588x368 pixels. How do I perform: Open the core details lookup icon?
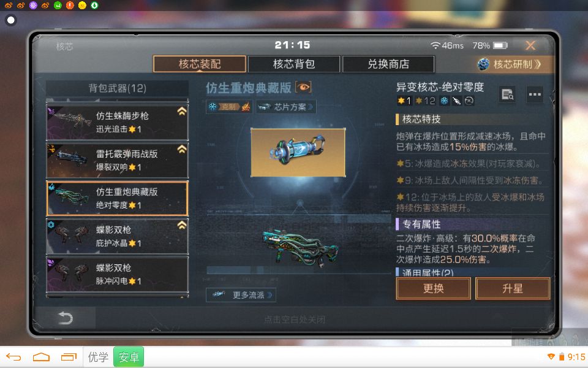tap(508, 94)
